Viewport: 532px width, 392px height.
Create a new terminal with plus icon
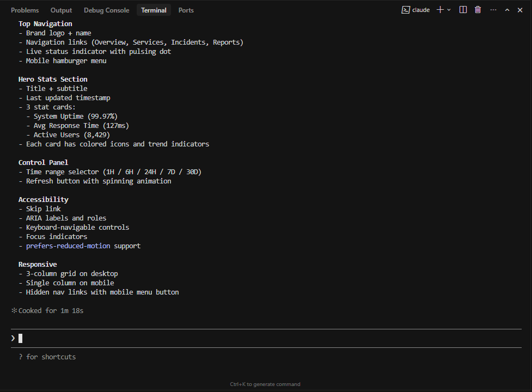pos(440,10)
